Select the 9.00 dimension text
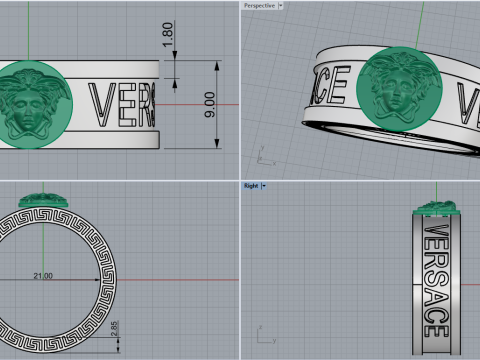480x360 pixels. pos(210,105)
